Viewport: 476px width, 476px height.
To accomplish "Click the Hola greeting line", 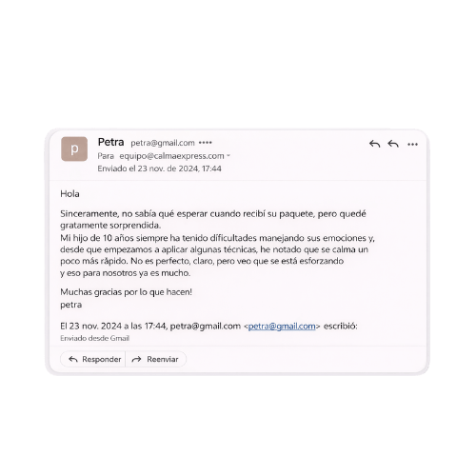I will [x=69, y=193].
